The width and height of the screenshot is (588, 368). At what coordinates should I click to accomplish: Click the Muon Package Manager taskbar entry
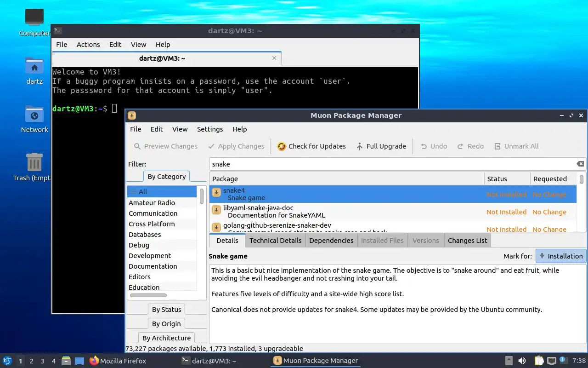(316, 361)
